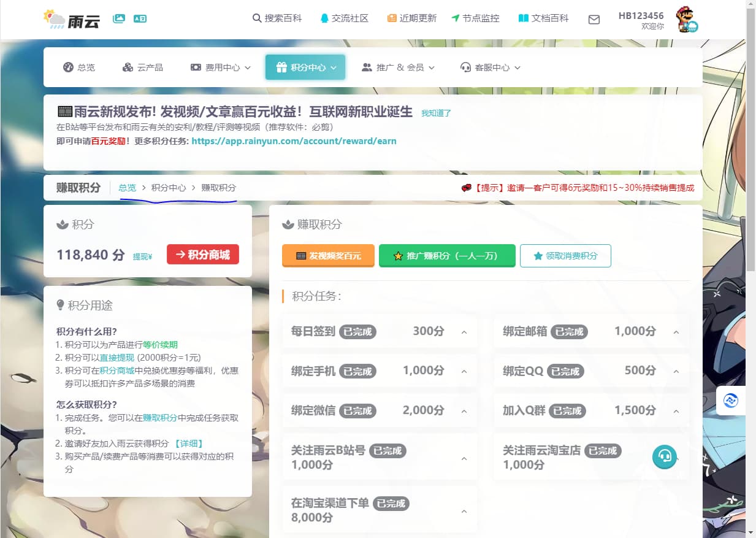This screenshot has height=538, width=756.
Task: Open 搜索百科 in the top bar
Action: [277, 18]
